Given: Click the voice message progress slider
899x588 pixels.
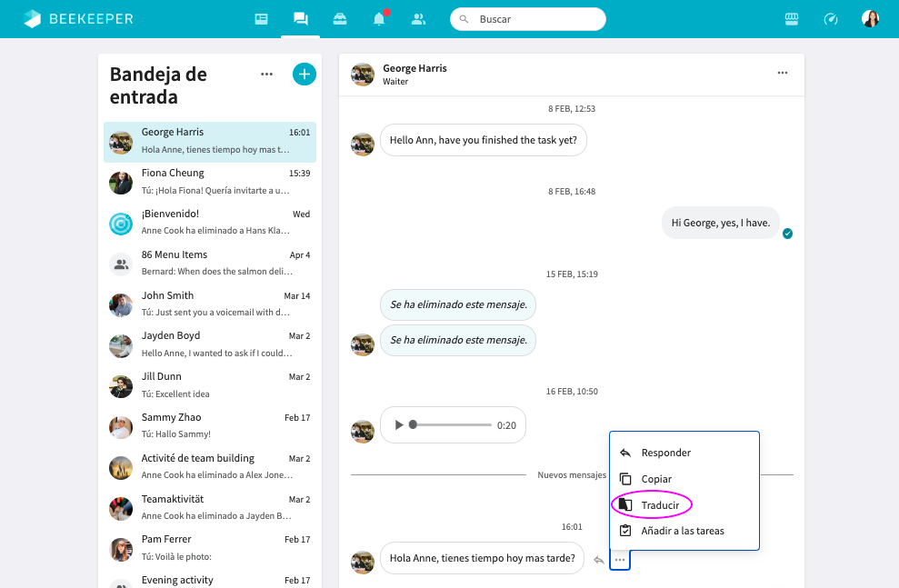Looking at the screenshot, I should [450, 425].
